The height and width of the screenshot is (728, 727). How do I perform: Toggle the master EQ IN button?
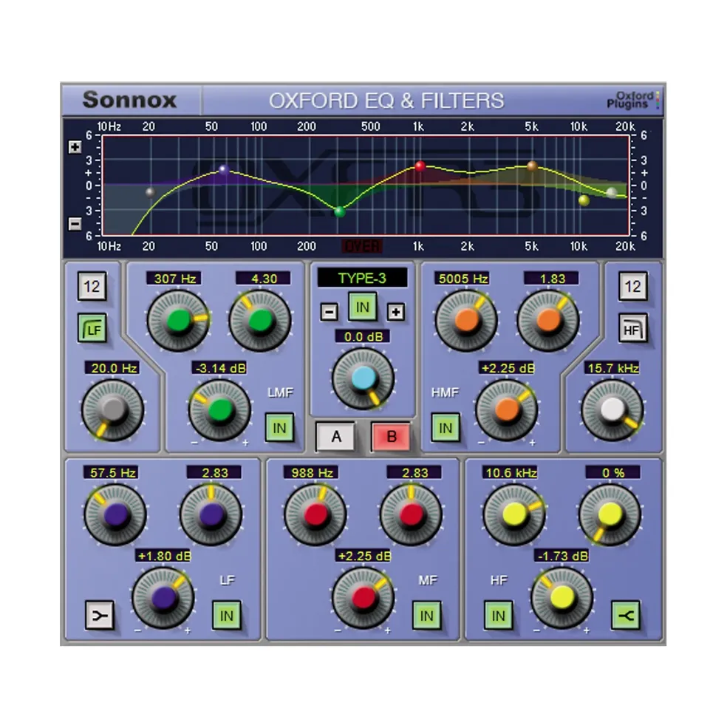[x=362, y=307]
